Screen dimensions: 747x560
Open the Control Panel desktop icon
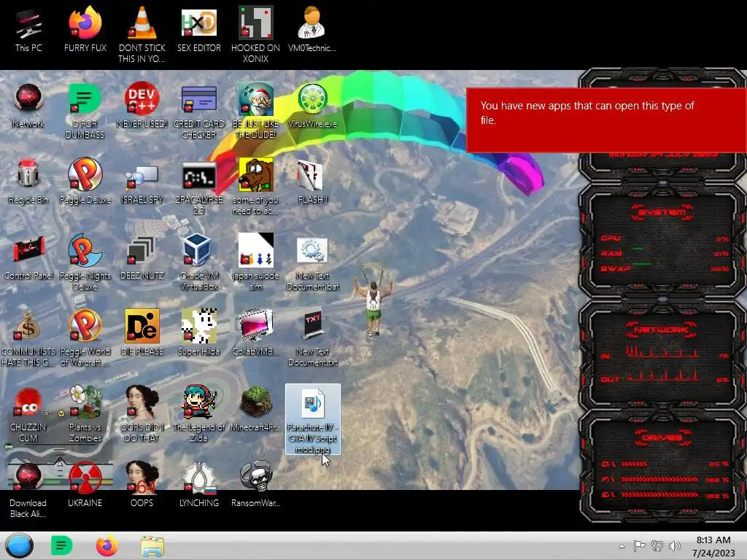coord(28,257)
